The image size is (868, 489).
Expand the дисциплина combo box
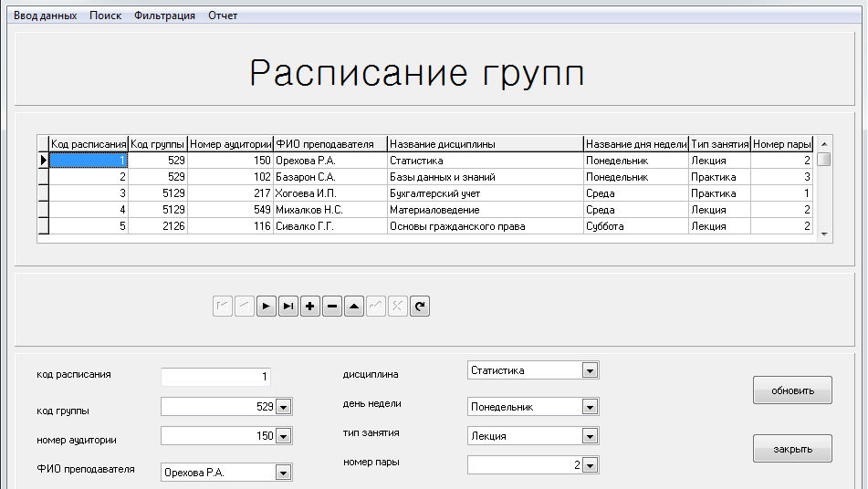(x=590, y=370)
